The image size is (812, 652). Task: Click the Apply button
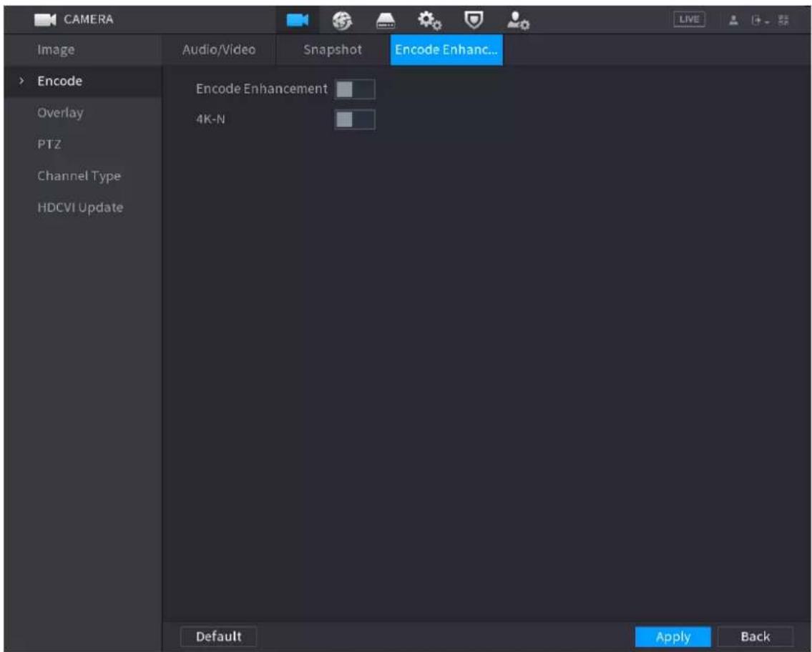coord(672,636)
